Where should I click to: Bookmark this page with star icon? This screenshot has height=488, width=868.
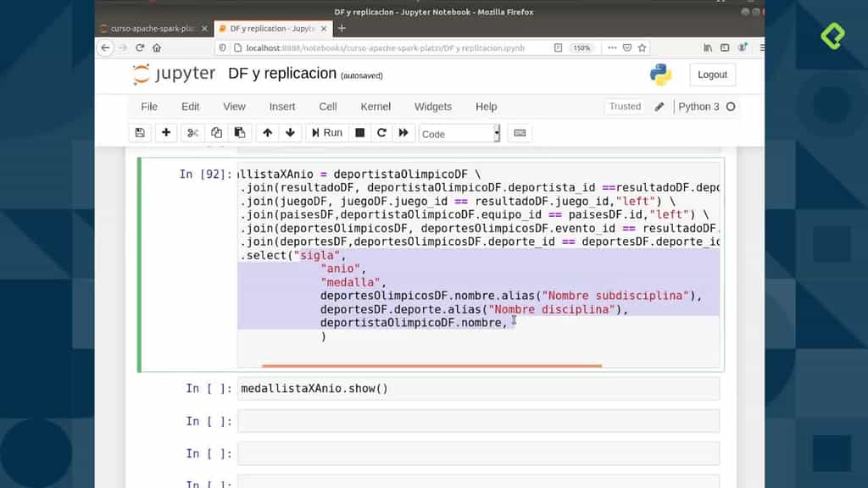pyautogui.click(x=643, y=48)
